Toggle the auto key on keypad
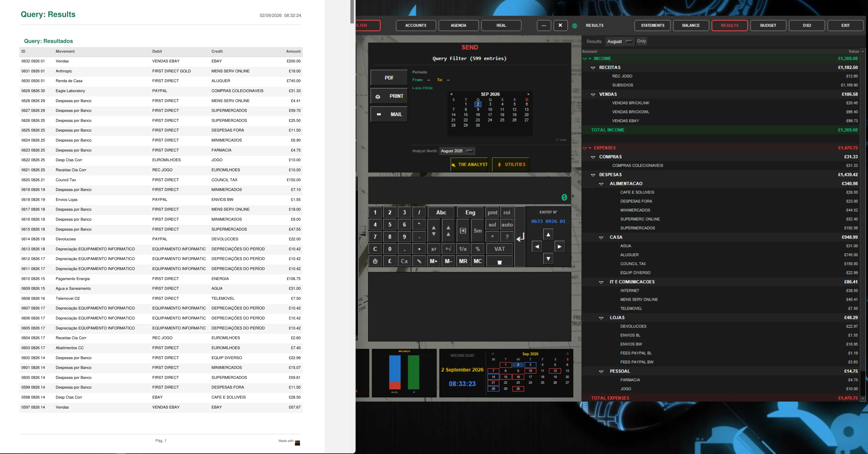The height and width of the screenshot is (454, 868). (x=507, y=225)
